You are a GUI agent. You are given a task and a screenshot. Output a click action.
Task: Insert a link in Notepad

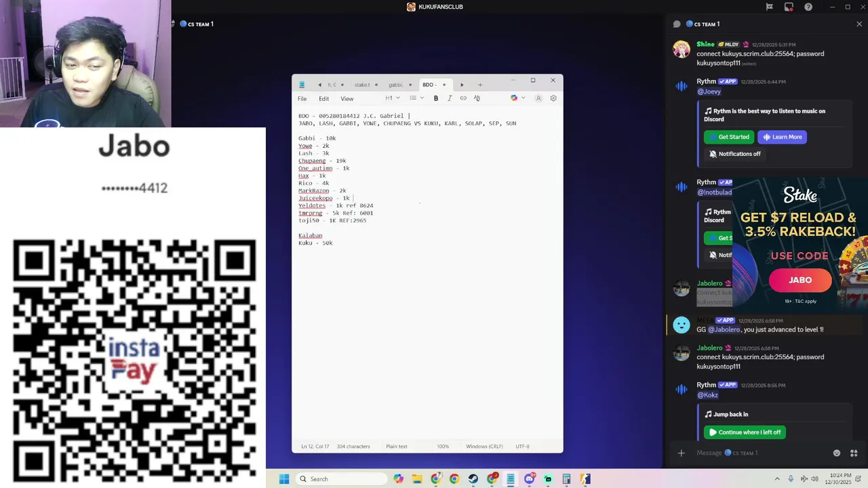pyautogui.click(x=463, y=98)
